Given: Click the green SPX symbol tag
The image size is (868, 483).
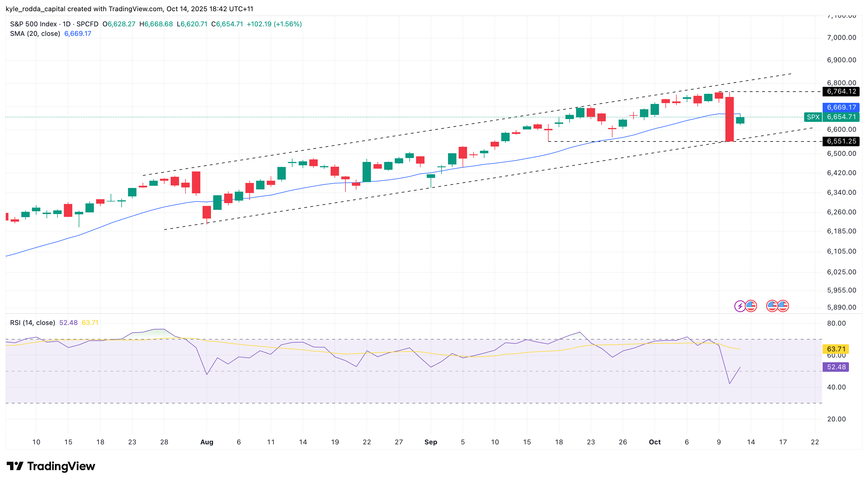Looking at the screenshot, I should point(813,117).
